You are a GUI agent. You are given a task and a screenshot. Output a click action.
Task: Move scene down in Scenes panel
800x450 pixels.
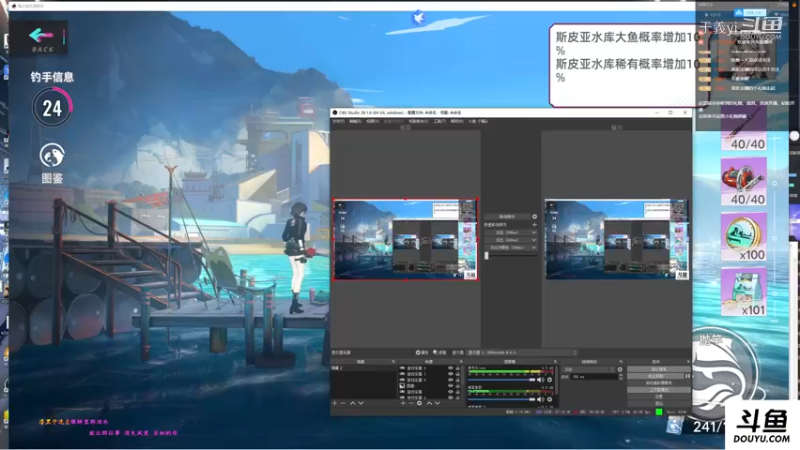point(361,403)
